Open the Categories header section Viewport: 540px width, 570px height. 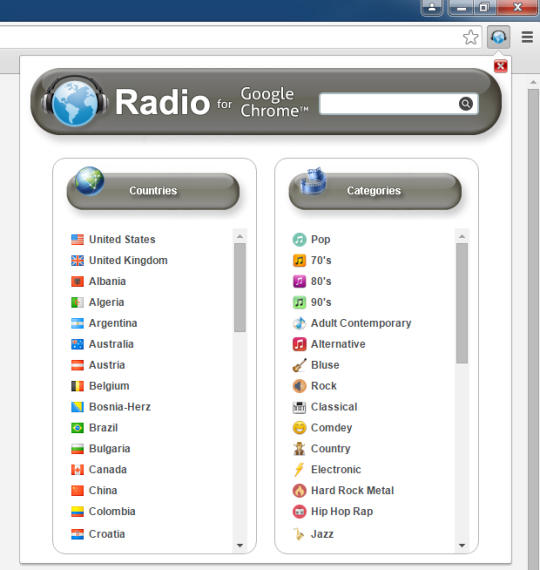coord(375,190)
